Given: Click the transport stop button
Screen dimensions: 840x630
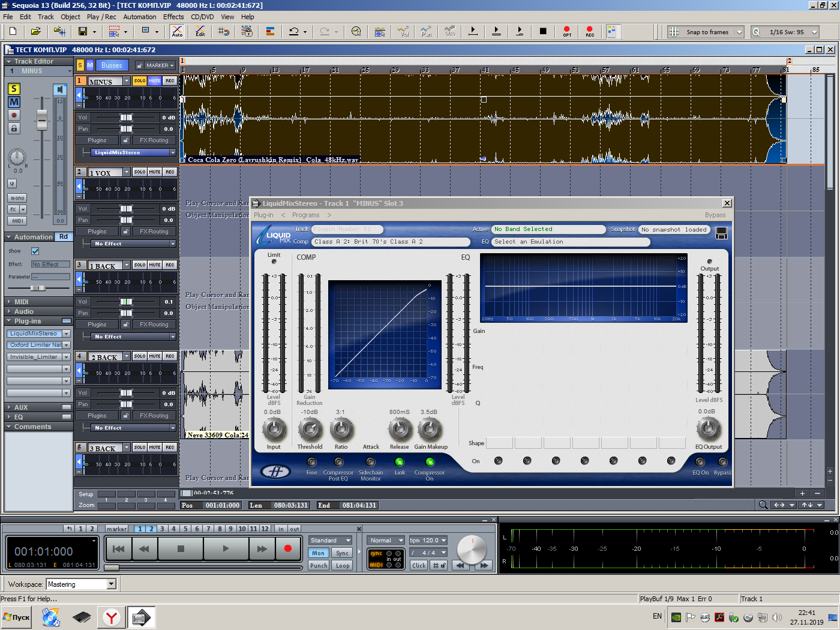Looking at the screenshot, I should (181, 548).
